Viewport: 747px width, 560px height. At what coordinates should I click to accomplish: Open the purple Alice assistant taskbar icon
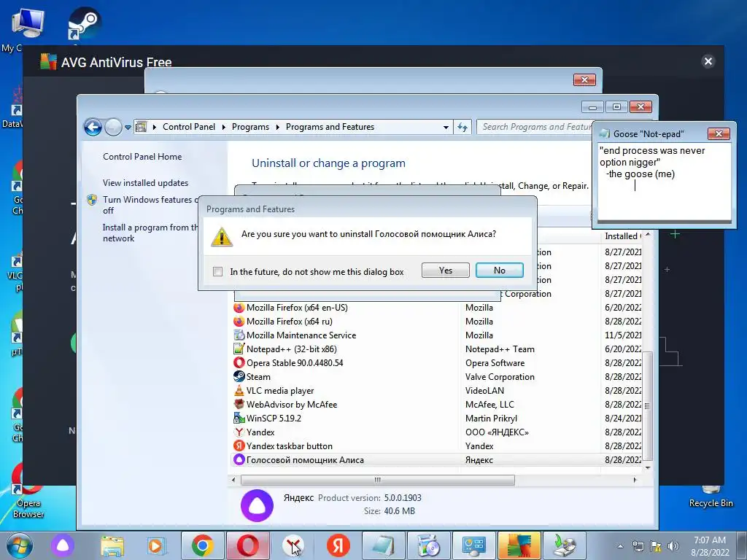click(x=63, y=545)
